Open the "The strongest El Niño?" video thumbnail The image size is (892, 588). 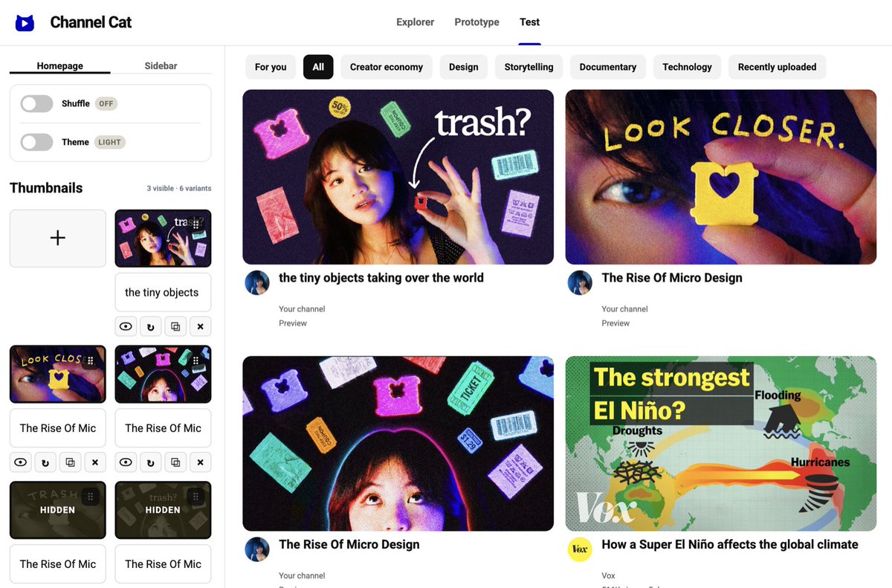point(721,444)
